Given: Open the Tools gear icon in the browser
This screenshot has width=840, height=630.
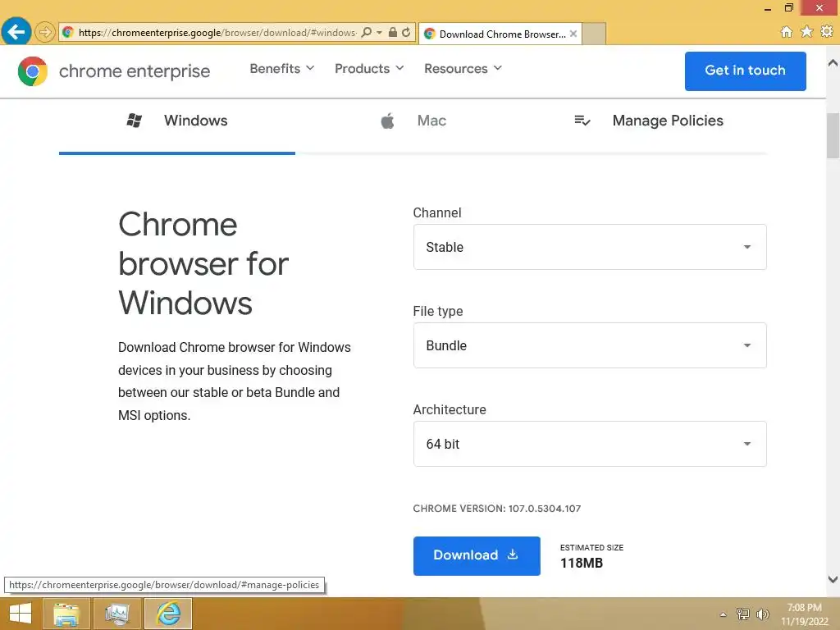Looking at the screenshot, I should [827, 32].
